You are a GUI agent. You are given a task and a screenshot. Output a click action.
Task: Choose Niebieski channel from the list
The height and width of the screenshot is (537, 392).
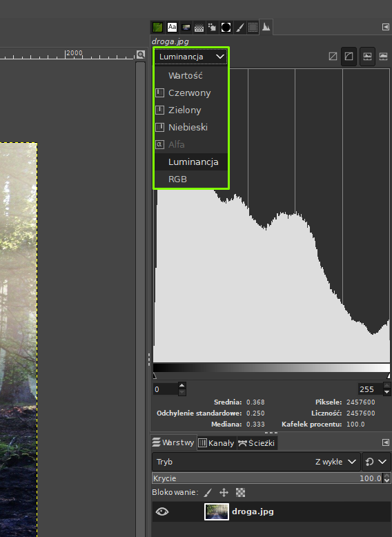point(191,127)
